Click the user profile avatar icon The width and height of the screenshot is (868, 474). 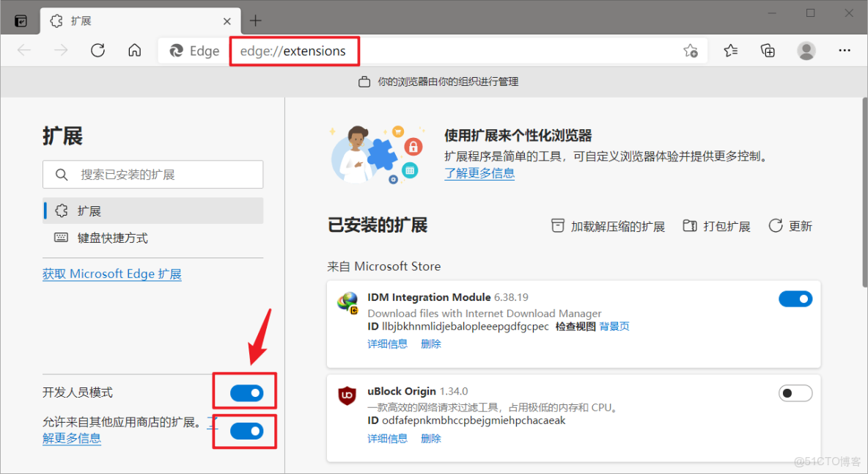tap(806, 50)
